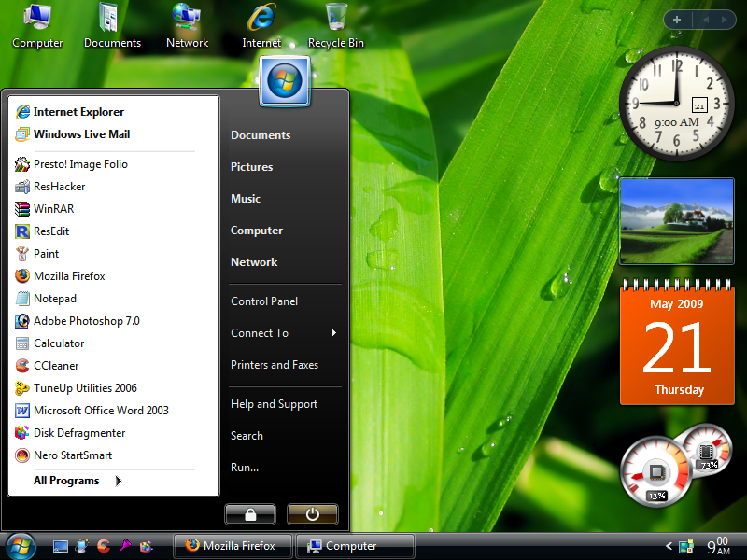Open the Network desktop icon
Image resolution: width=747 pixels, height=560 pixels.
coord(187,26)
